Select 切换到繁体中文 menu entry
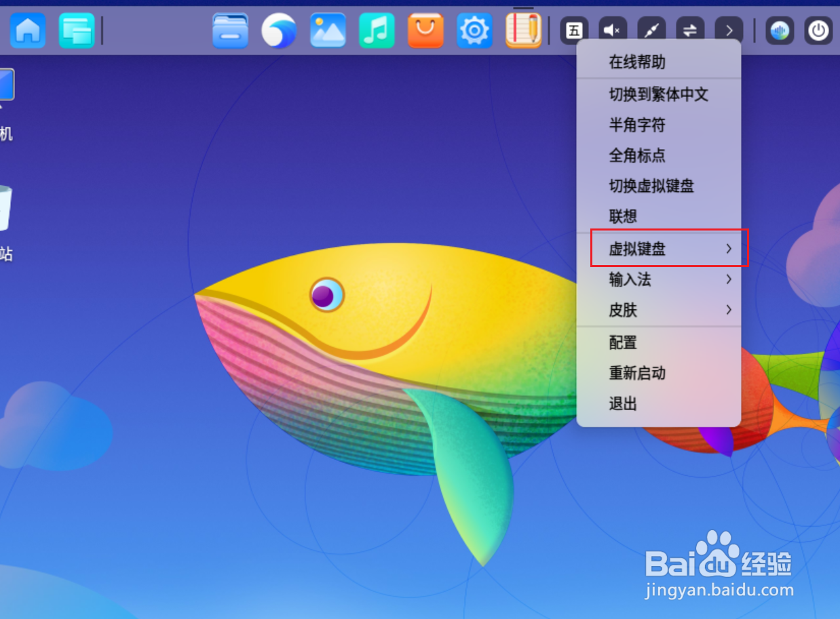Viewport: 840px width, 619px height. [658, 94]
